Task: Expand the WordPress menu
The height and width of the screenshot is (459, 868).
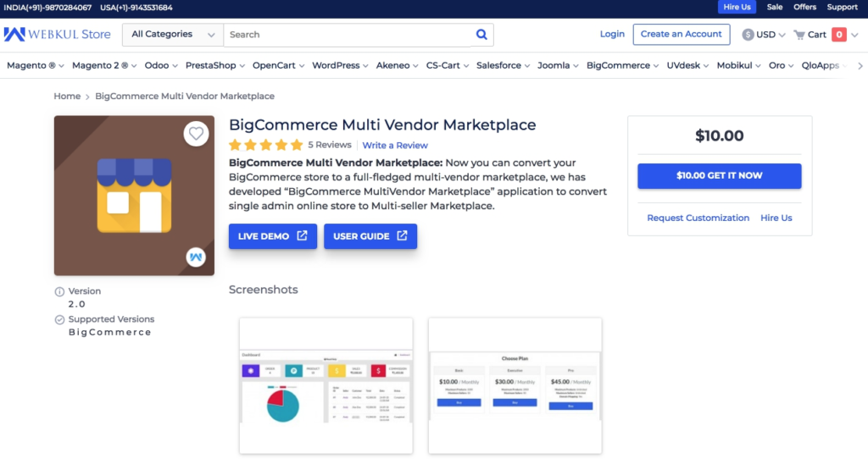Action: [x=340, y=65]
